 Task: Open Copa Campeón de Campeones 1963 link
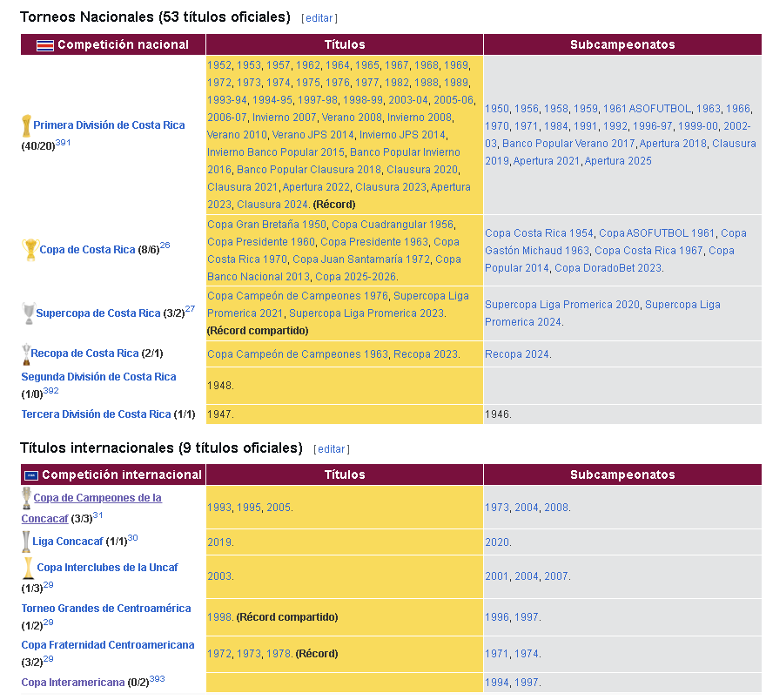point(298,354)
